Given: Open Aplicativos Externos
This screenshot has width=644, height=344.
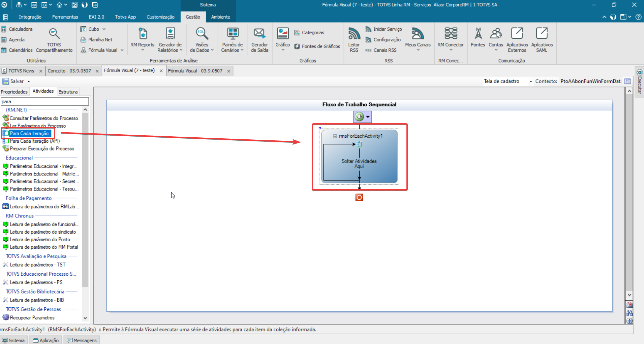Looking at the screenshot, I should click(x=517, y=40).
